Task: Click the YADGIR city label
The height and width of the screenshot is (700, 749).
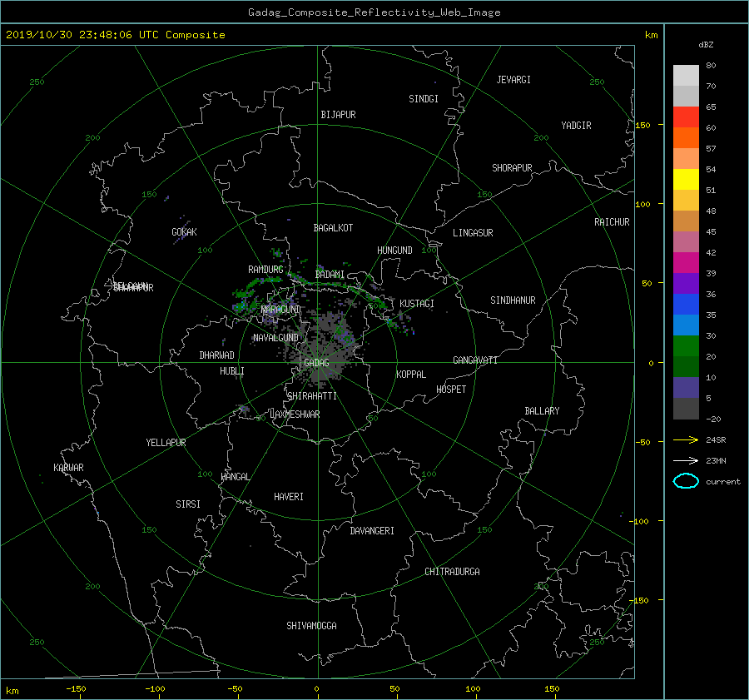Action: pos(576,126)
